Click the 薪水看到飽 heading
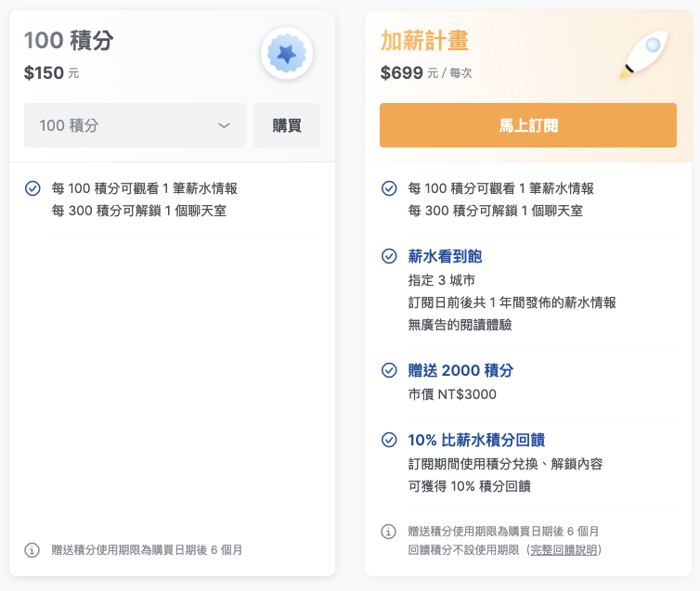The width and height of the screenshot is (700, 591). pos(445,256)
